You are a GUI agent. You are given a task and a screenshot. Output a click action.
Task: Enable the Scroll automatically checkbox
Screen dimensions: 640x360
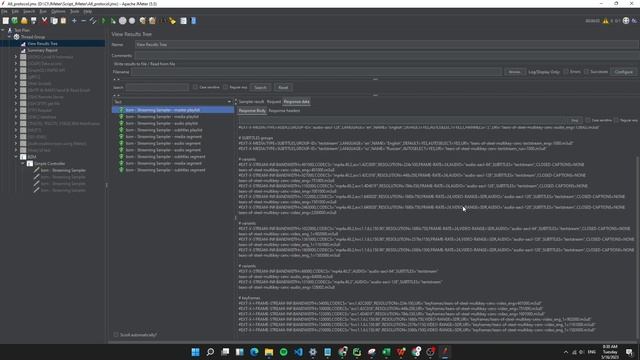[116, 335]
